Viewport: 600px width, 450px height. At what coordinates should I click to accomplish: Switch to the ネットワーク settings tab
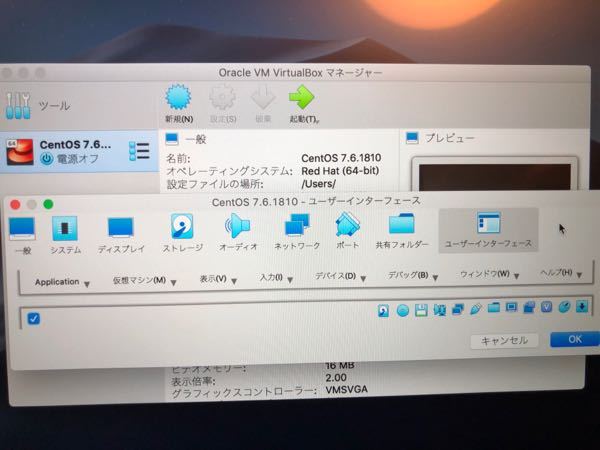coord(297,231)
